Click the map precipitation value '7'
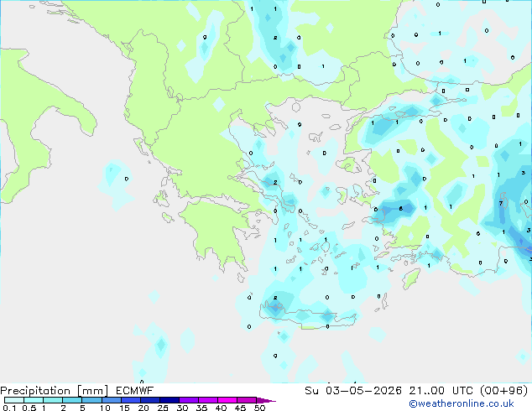 (x=501, y=204)
